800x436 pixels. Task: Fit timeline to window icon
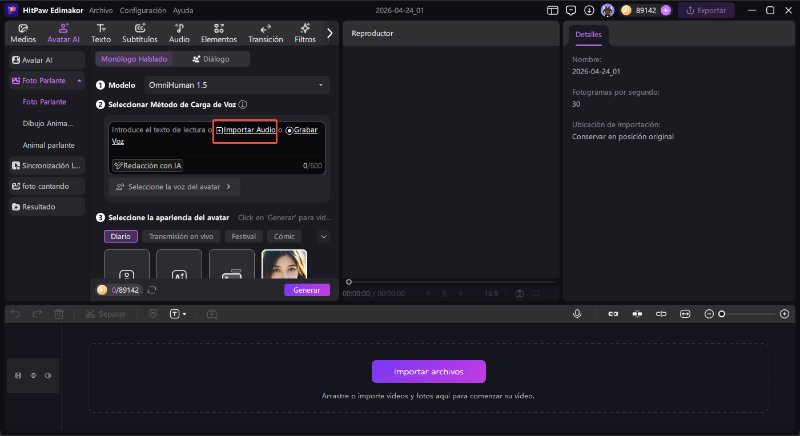click(685, 314)
